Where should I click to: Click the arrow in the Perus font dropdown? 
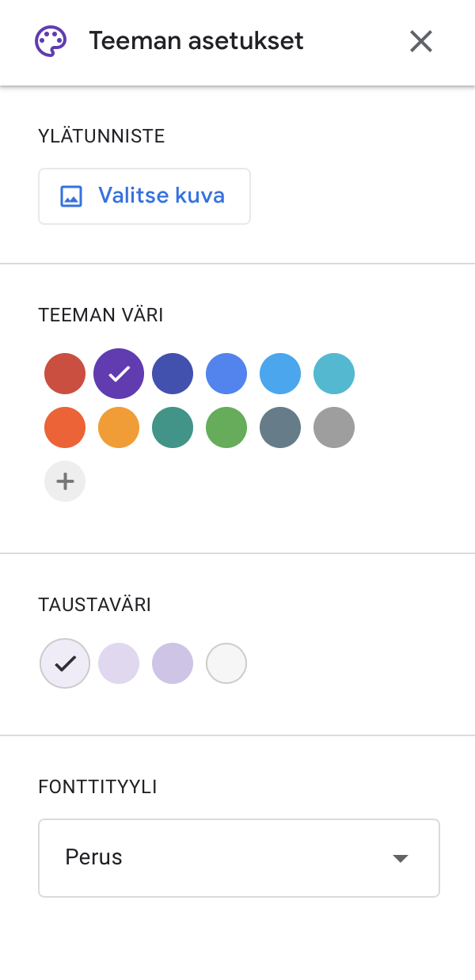coord(401,859)
